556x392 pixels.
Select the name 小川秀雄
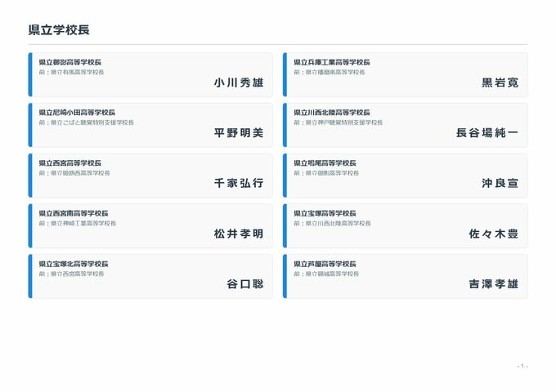point(239,82)
